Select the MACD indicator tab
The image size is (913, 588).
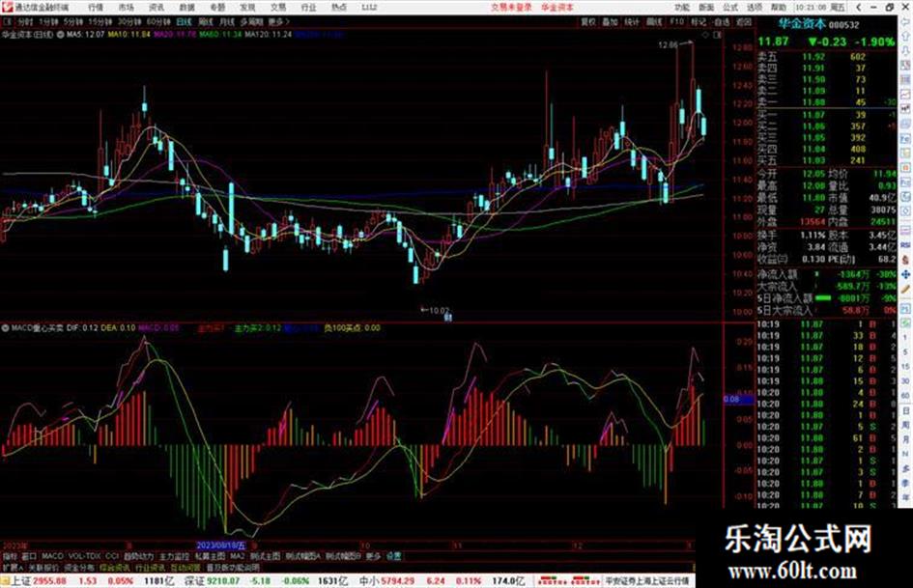[x=52, y=556]
